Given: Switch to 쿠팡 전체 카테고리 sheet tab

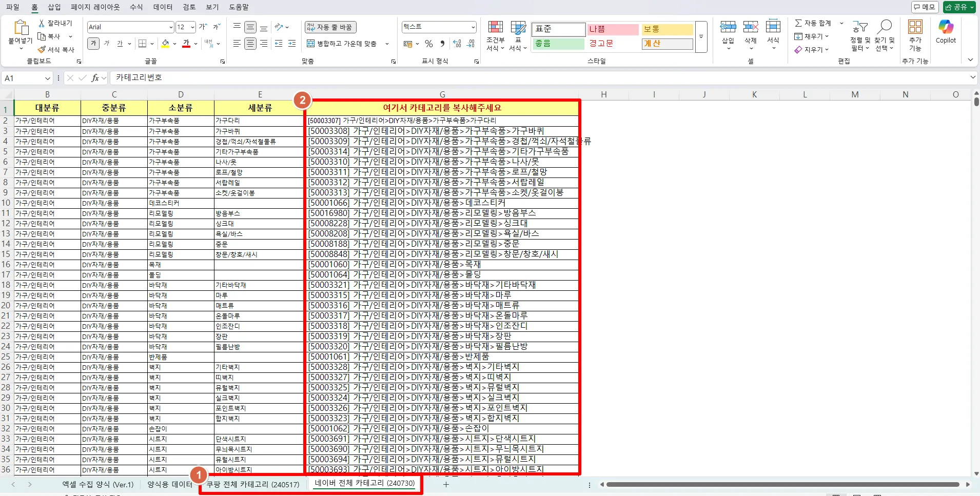Looking at the screenshot, I should coord(253,484).
